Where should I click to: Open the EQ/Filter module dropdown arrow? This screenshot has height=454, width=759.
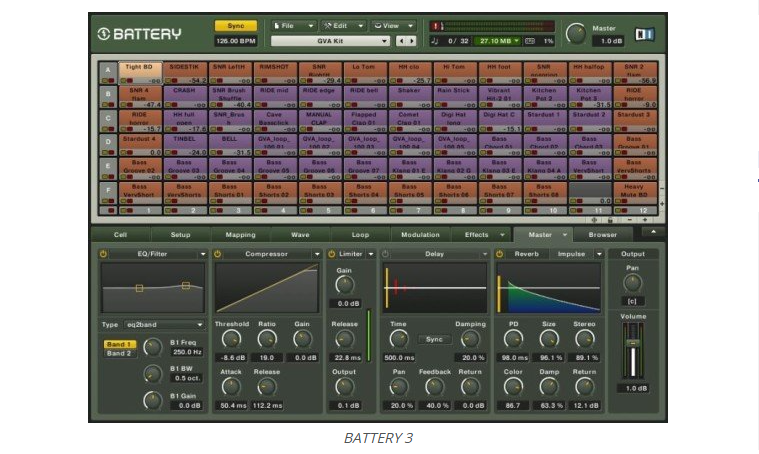pos(203,254)
